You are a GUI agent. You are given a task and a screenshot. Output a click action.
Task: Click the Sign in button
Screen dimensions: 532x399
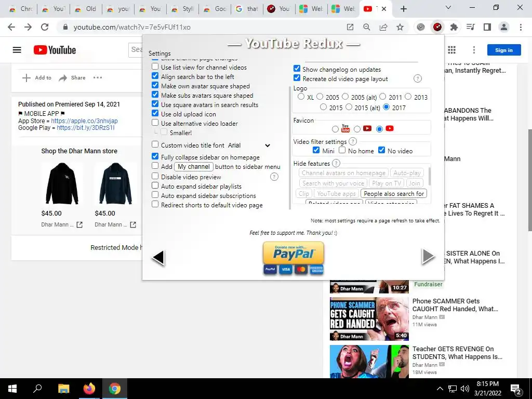(504, 50)
